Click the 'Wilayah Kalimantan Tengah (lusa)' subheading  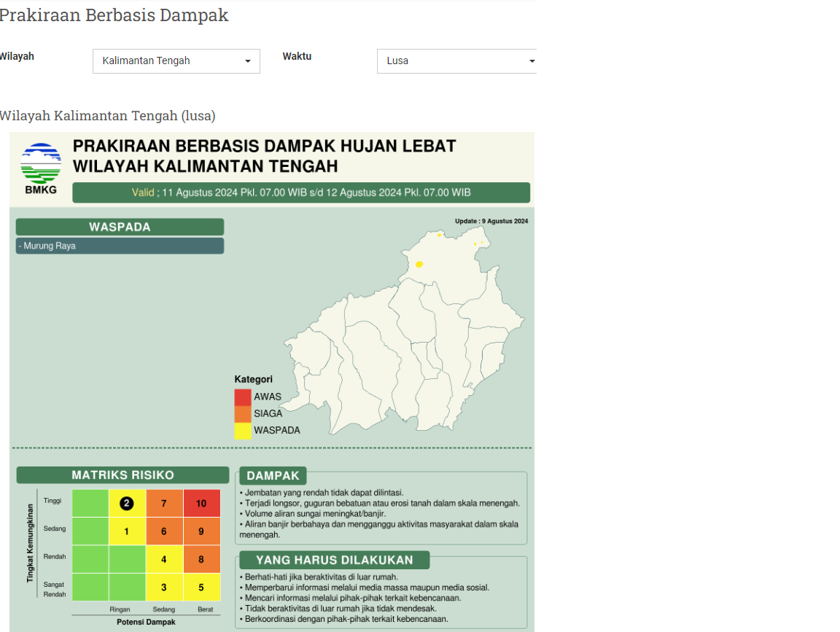[x=107, y=116]
